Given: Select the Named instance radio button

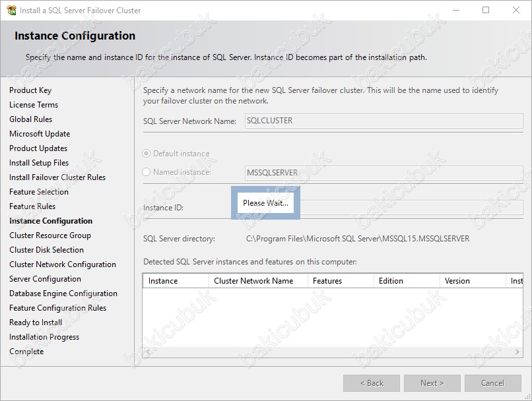Looking at the screenshot, I should click(147, 172).
